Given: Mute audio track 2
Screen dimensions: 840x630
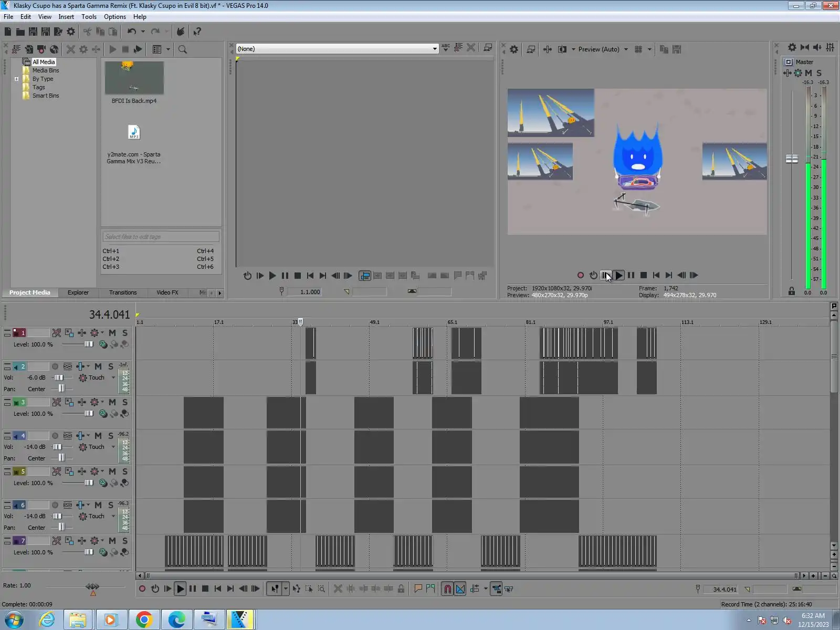Looking at the screenshot, I should [98, 366].
